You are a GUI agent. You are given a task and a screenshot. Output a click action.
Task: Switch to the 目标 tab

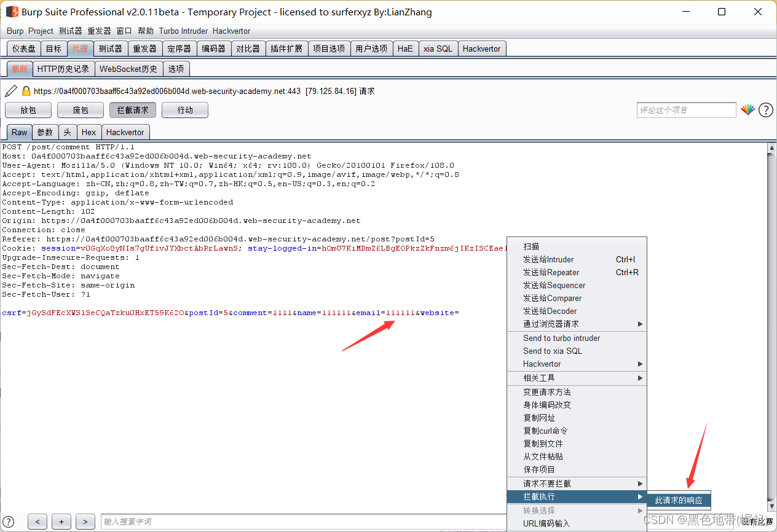point(53,49)
